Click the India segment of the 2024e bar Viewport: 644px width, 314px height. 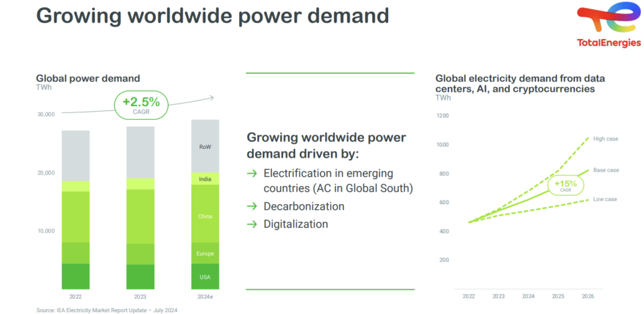click(205, 179)
